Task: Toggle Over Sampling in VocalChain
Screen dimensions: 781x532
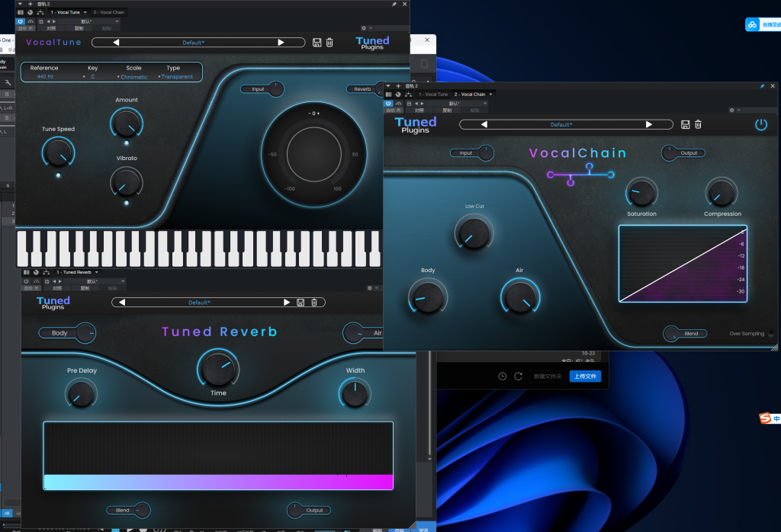Action: (771, 334)
